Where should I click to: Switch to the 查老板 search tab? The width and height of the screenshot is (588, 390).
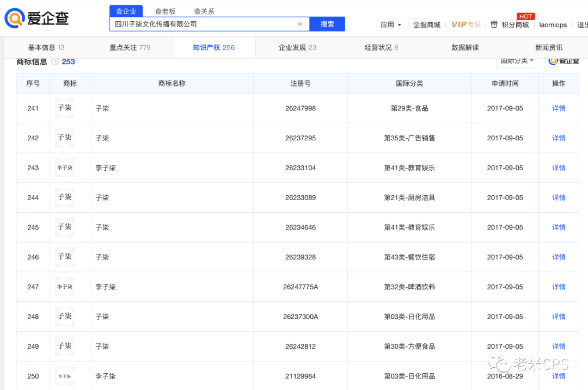(166, 11)
